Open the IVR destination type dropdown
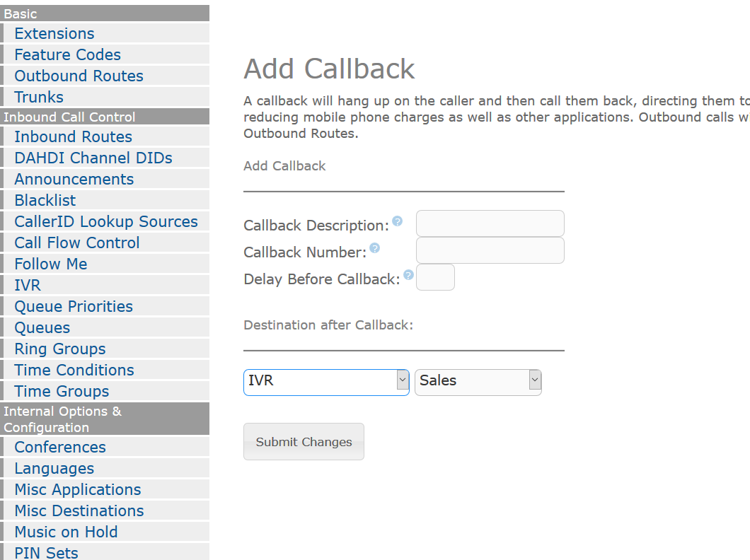The height and width of the screenshot is (560, 750). 326,382
